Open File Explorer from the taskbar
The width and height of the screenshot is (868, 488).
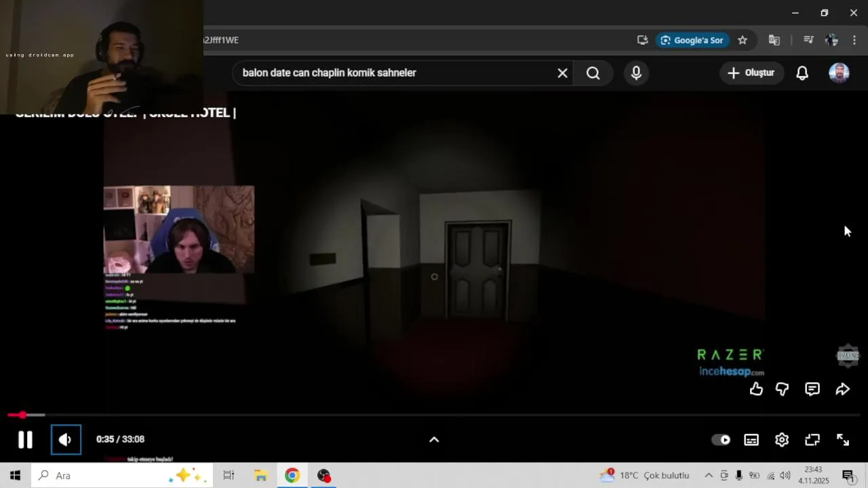coord(261,476)
